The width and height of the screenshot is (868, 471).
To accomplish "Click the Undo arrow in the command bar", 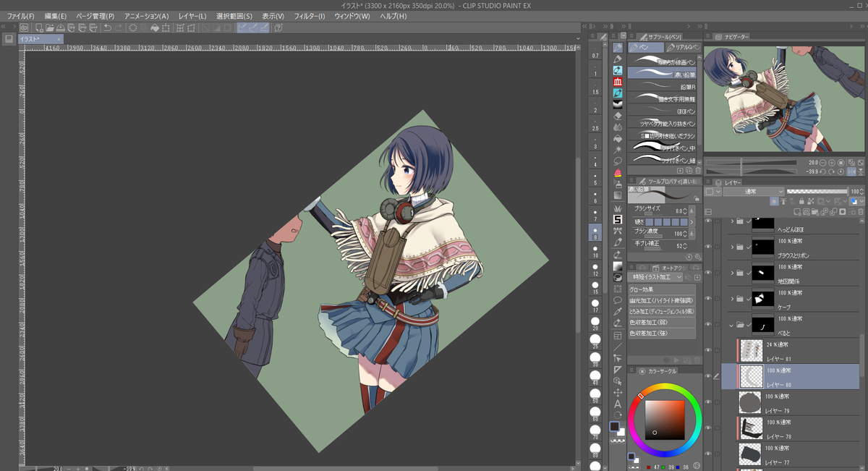I will 108,27.
